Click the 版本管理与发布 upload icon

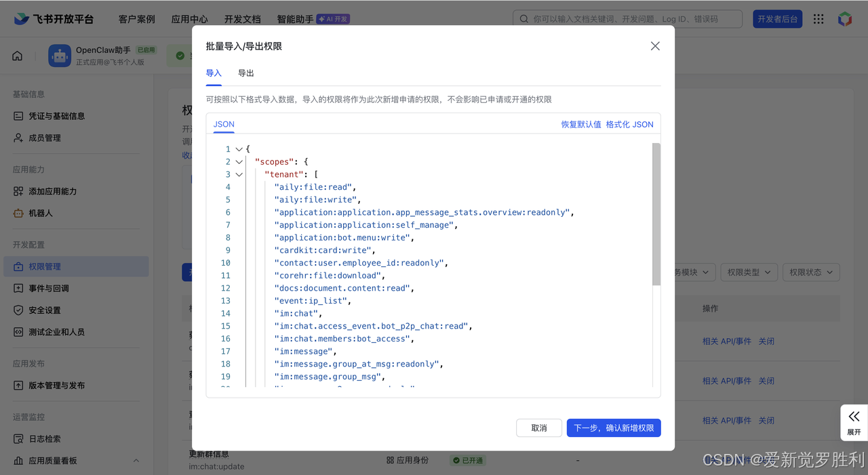click(18, 385)
